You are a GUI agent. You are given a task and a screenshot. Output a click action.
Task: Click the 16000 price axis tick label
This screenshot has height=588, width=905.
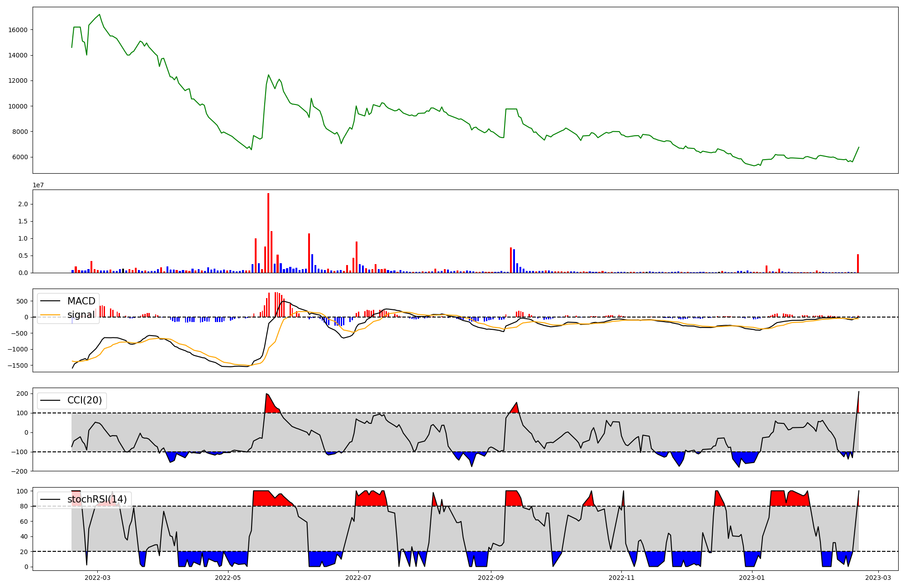pos(18,30)
